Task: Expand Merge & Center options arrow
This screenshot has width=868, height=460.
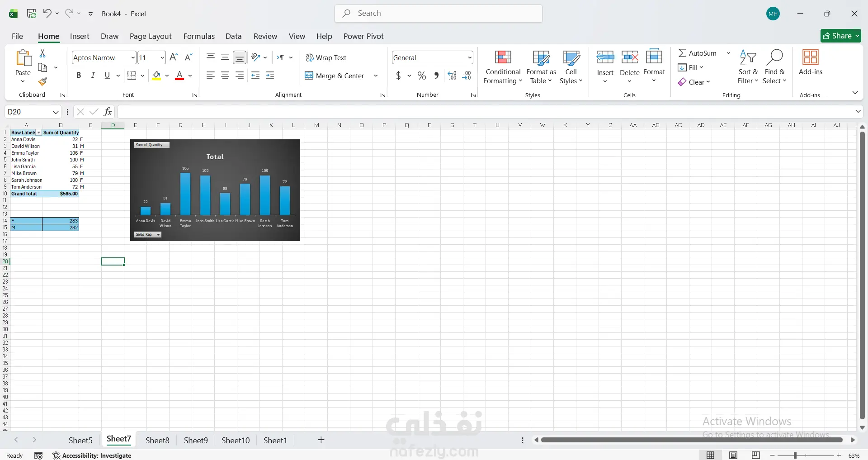Action: [376, 76]
